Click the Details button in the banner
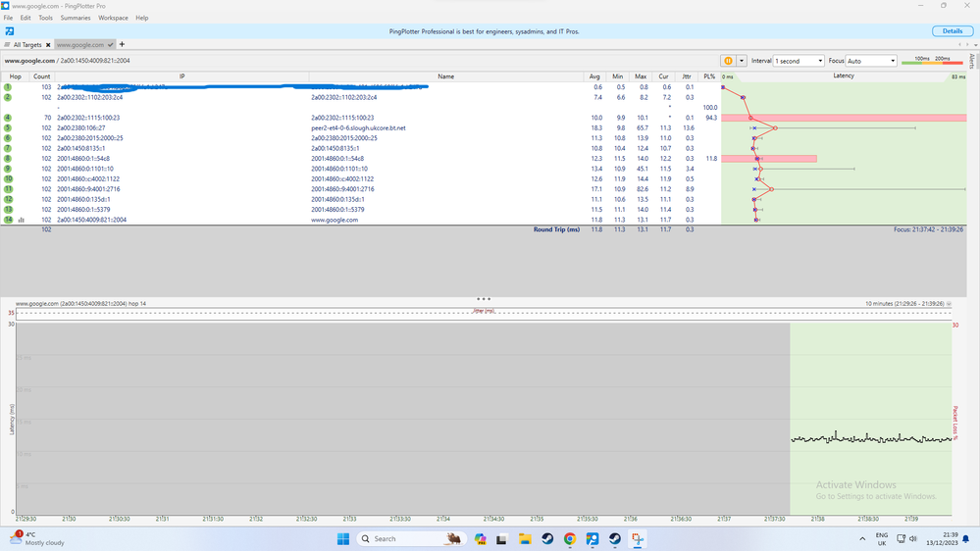 pyautogui.click(x=952, y=31)
